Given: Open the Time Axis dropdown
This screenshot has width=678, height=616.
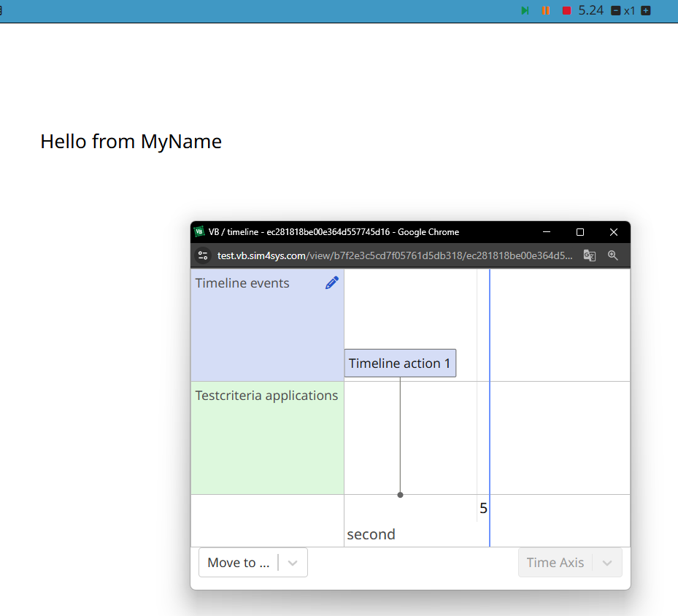Looking at the screenshot, I should click(570, 563).
